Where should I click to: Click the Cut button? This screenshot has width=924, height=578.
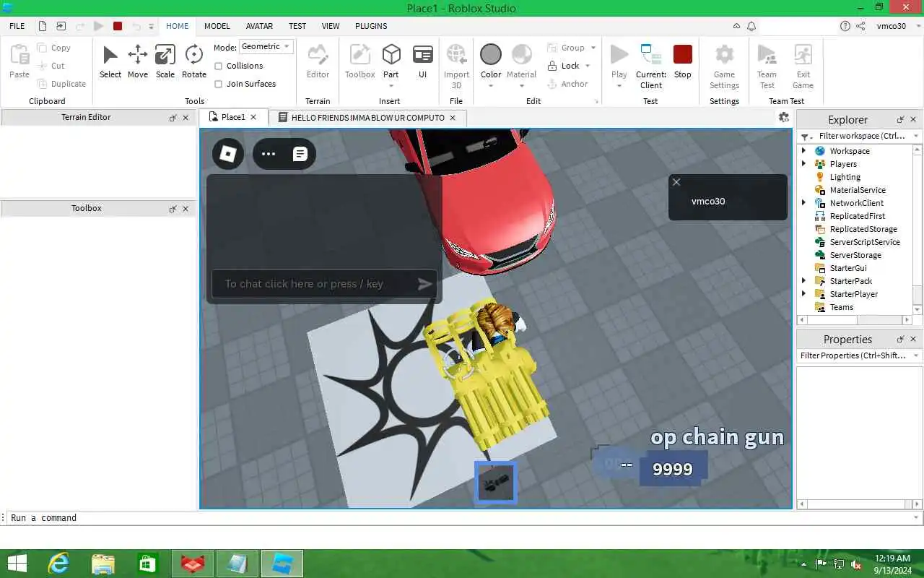coord(51,66)
